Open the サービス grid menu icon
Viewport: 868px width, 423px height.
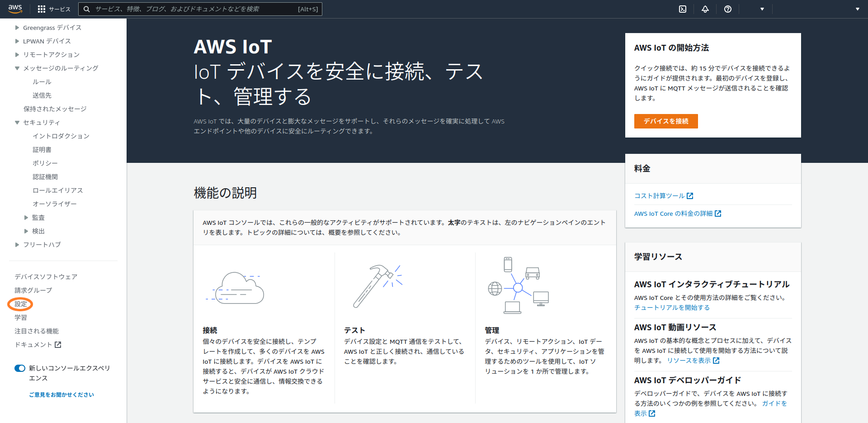click(x=42, y=9)
